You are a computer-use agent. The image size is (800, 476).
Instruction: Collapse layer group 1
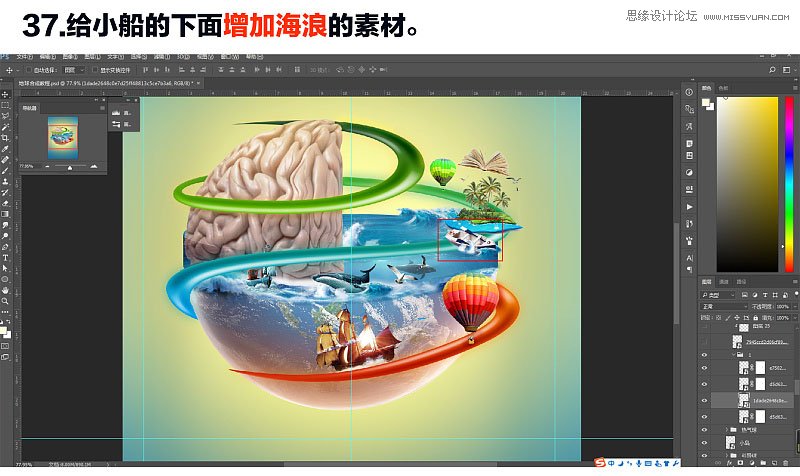[733, 355]
